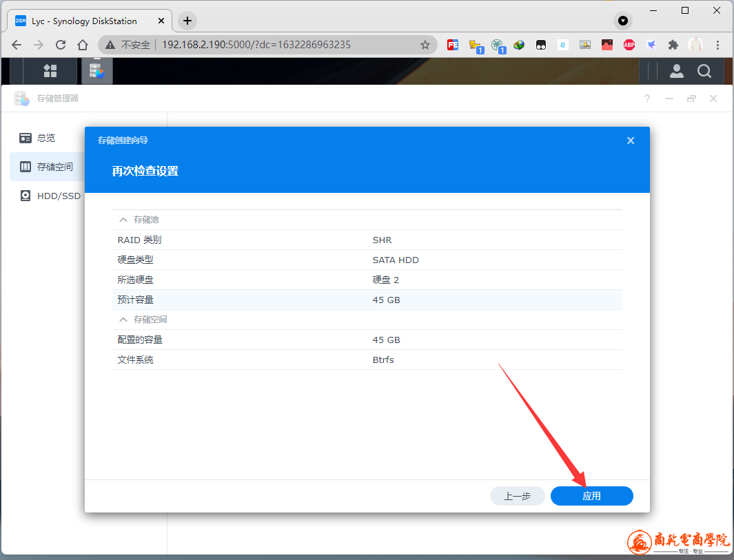Click the 预计容量 label
734x560 pixels.
(x=135, y=300)
